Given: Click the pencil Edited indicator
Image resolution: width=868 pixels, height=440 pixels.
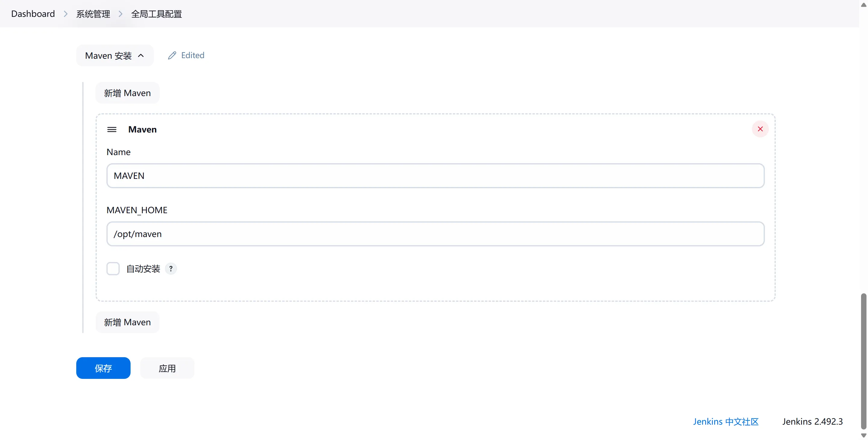Looking at the screenshot, I should [x=186, y=55].
